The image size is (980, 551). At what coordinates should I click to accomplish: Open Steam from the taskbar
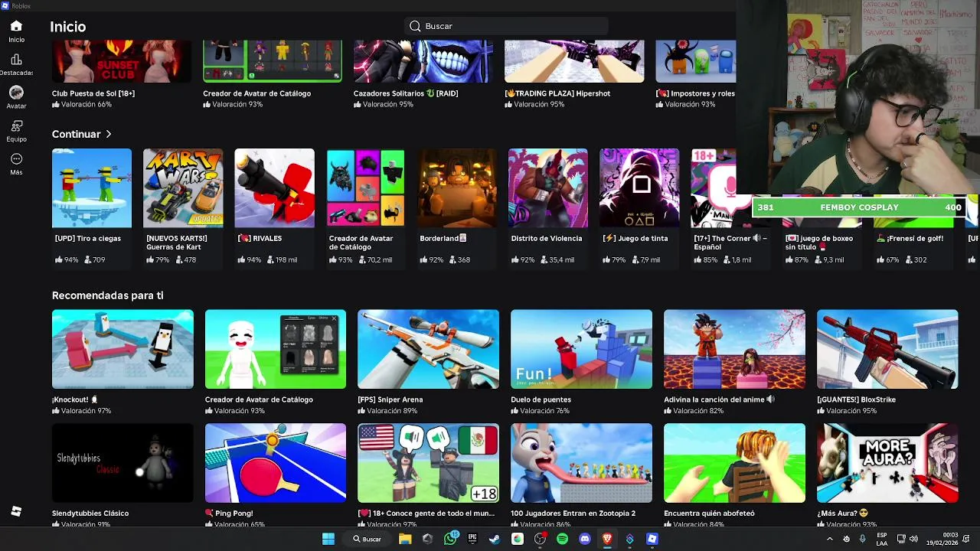tap(495, 539)
